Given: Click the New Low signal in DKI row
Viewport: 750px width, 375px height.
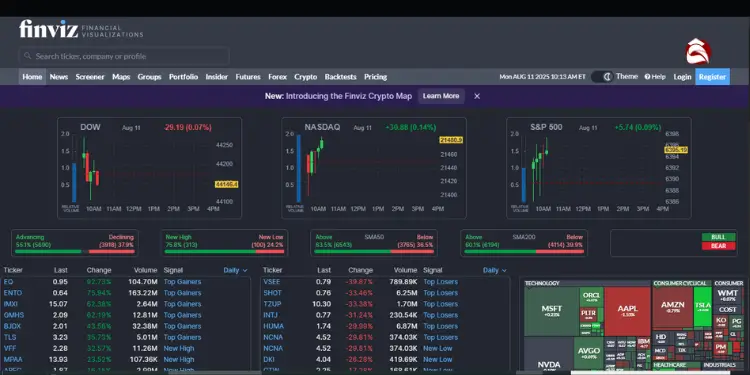Looking at the screenshot, I should point(438,359).
